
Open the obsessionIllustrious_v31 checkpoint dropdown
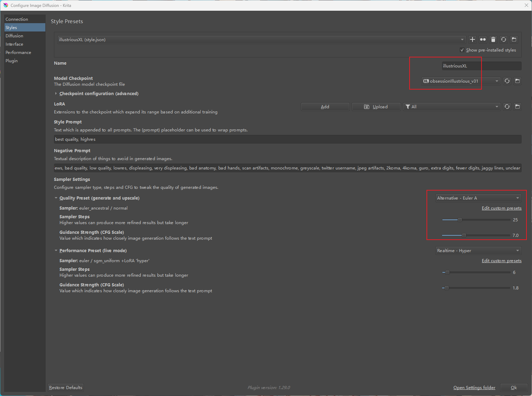pos(461,81)
